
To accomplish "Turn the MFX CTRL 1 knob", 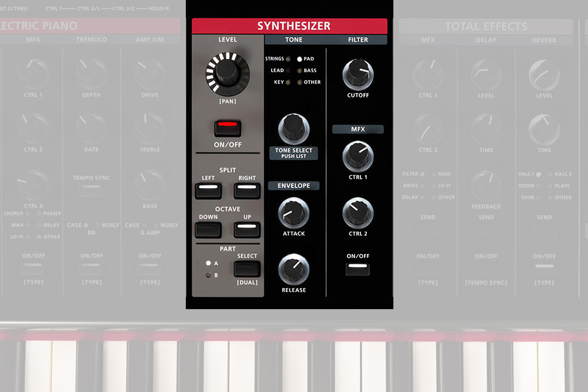I will pos(358,158).
